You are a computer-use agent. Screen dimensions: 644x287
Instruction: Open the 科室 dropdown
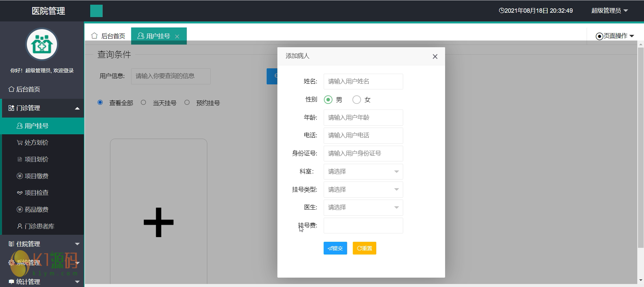click(x=363, y=171)
